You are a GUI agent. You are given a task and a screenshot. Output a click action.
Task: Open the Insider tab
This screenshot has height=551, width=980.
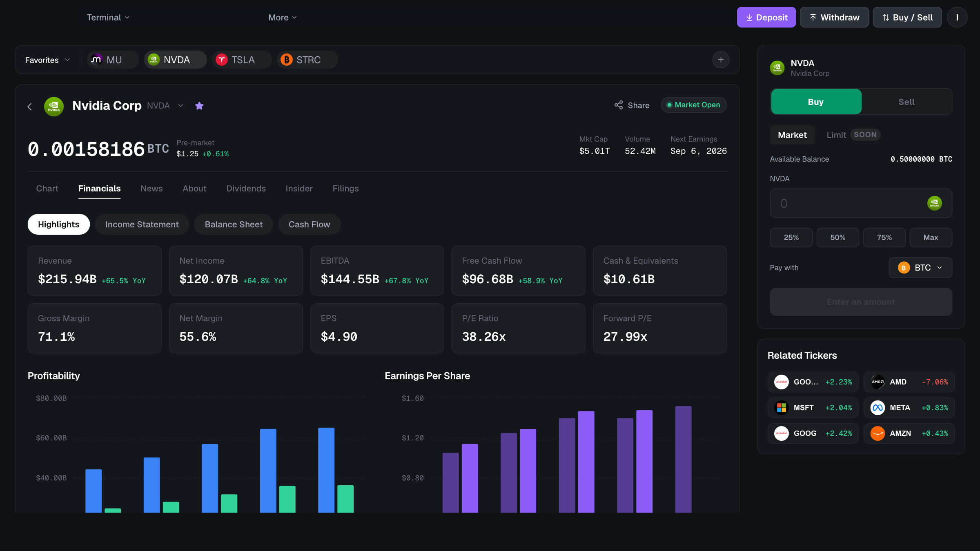(299, 188)
